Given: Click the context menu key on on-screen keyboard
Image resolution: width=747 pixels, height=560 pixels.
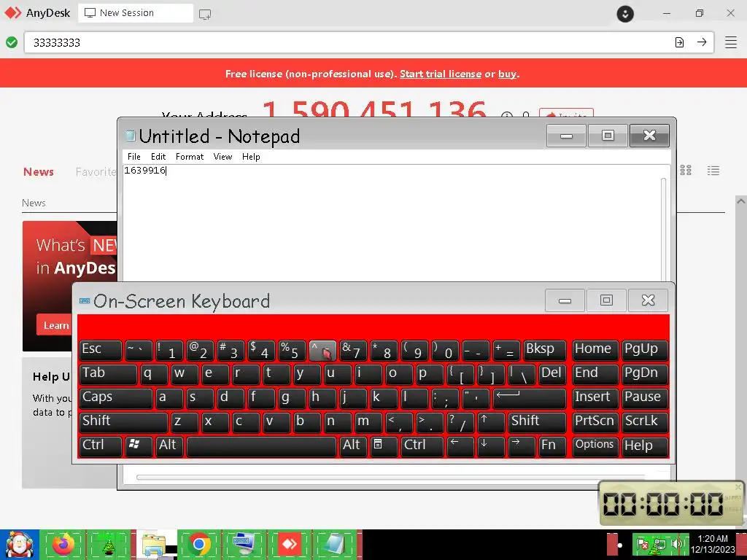Looking at the screenshot, I should 384,446.
